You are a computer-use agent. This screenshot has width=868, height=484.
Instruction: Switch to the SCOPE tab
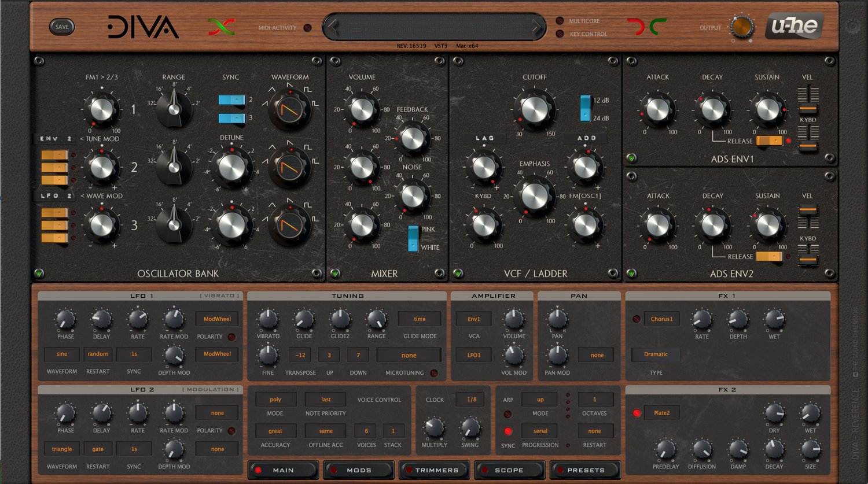coord(509,470)
